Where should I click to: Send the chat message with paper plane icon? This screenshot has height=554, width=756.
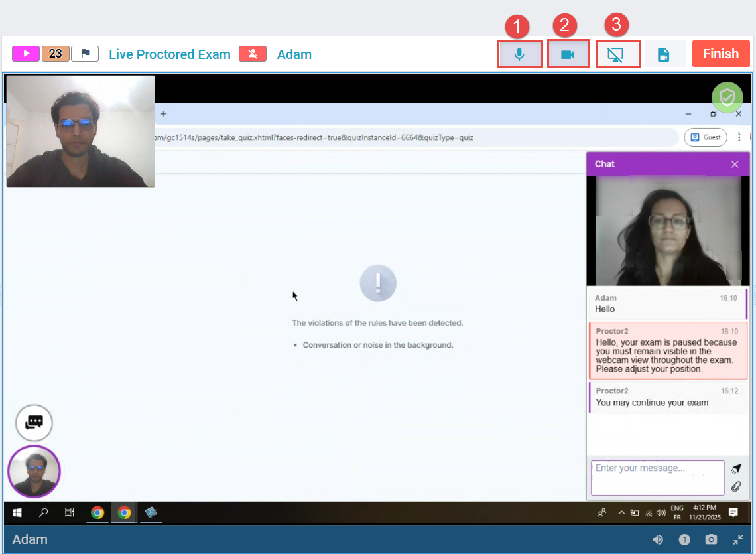point(735,469)
